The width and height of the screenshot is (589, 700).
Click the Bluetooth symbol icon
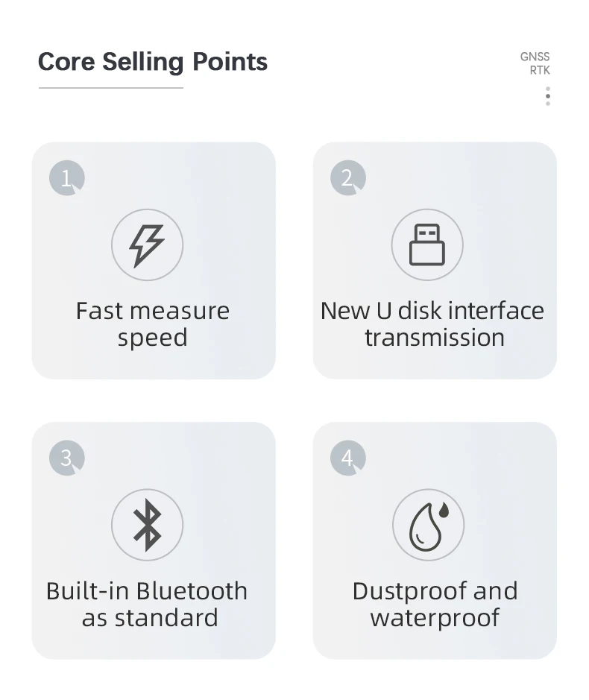tap(147, 525)
